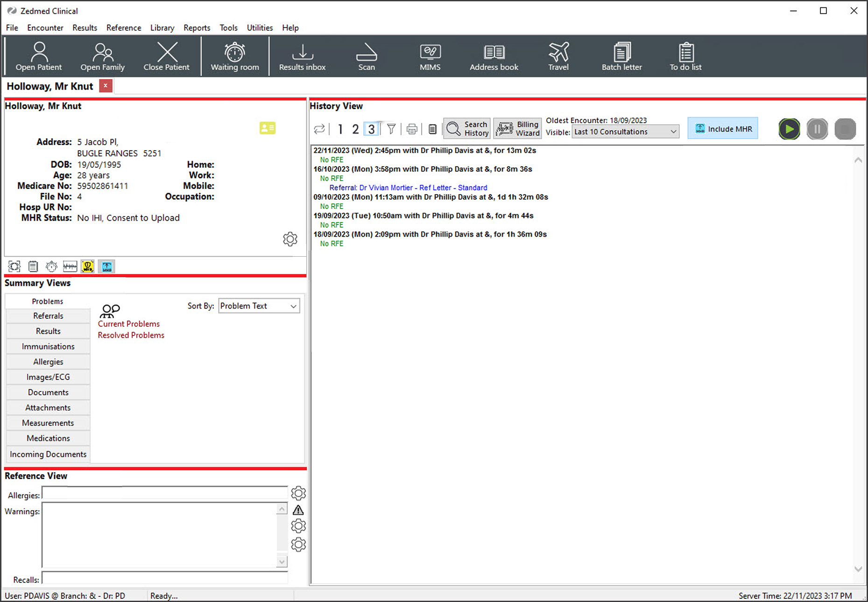The width and height of the screenshot is (868, 602).
Task: Toggle the Include MHR button
Action: (x=723, y=129)
